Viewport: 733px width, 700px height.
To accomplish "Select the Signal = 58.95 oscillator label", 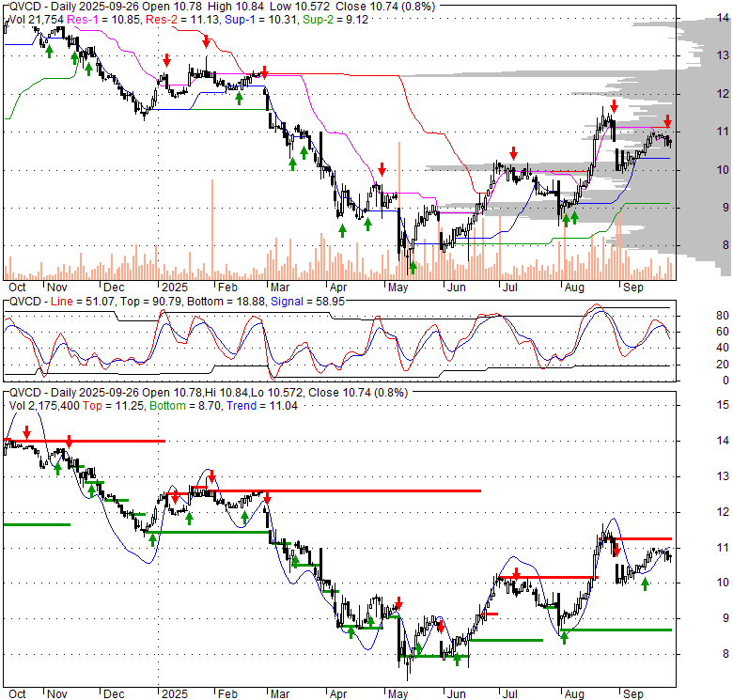I will 307,302.
